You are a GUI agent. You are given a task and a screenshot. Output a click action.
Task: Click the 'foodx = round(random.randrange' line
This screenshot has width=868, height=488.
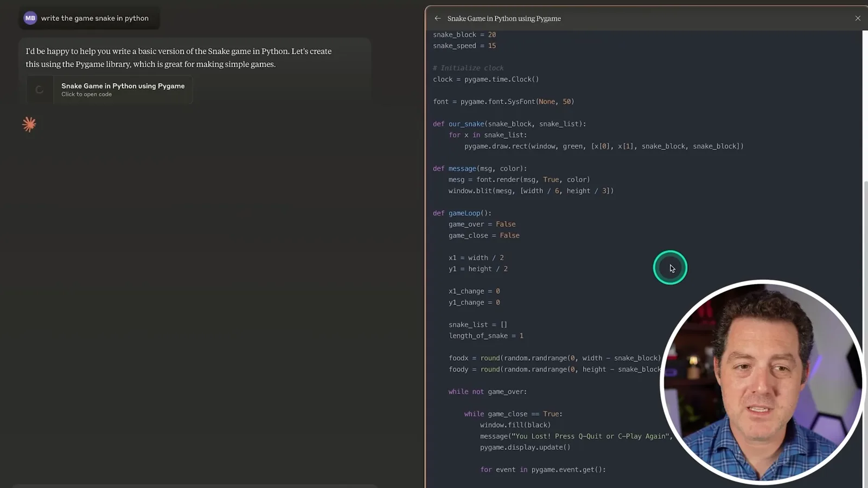click(x=554, y=358)
